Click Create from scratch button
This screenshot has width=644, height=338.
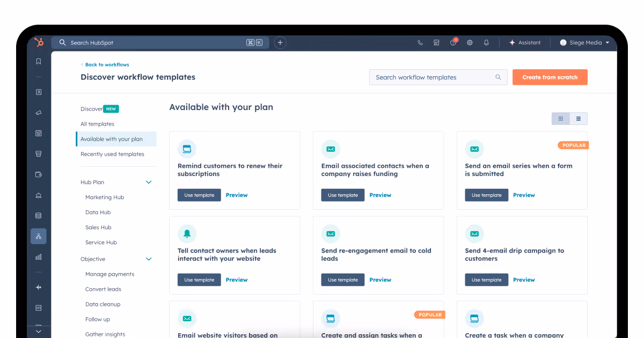click(550, 77)
